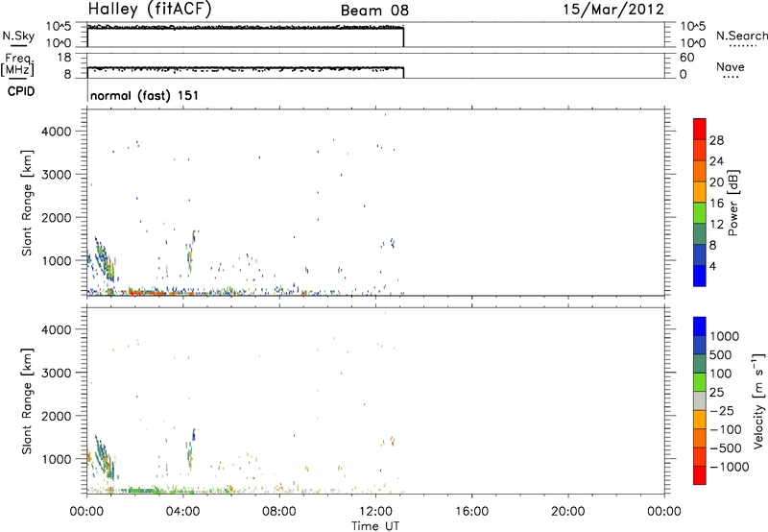Screen dimensions: 768x532
Task: Pick the red bottom segment of velocity colorbar
Action: (x=700, y=475)
